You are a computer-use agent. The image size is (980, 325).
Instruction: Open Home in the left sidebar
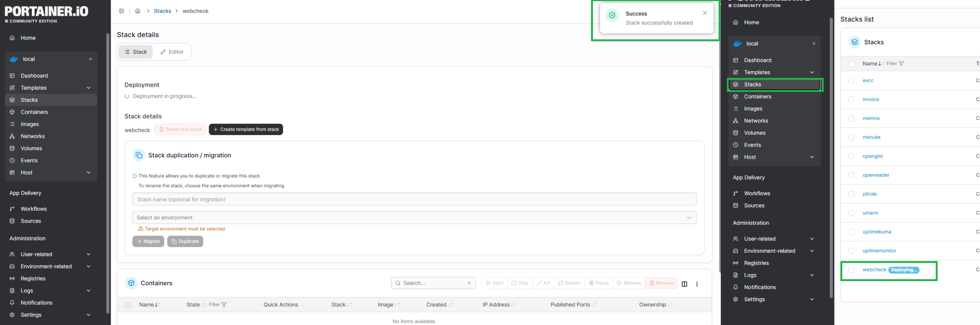(51, 38)
